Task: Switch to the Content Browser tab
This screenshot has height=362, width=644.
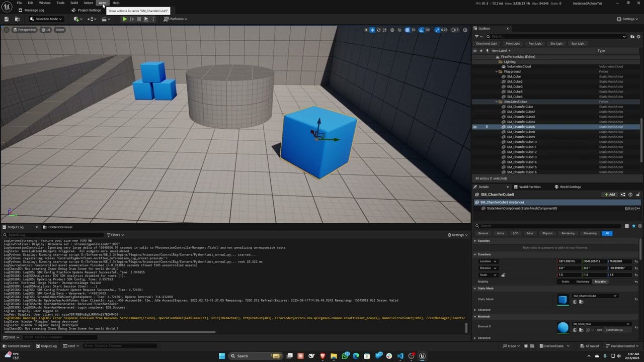Action: tap(57, 227)
